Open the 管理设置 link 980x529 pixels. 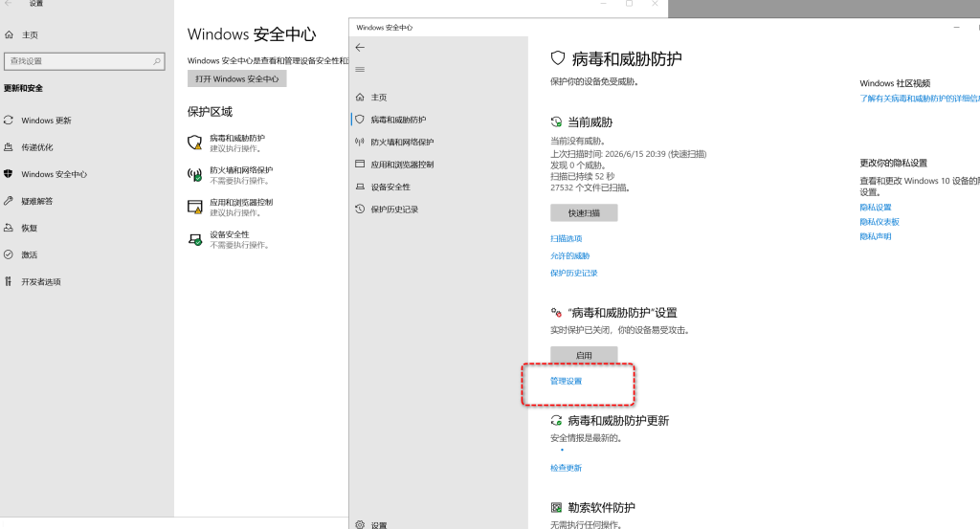[567, 381]
